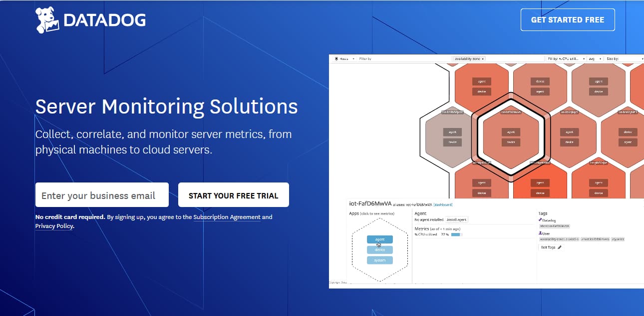Click the 'No agent installed.' text
The height and width of the screenshot is (316, 644).
pyautogui.click(x=429, y=219)
